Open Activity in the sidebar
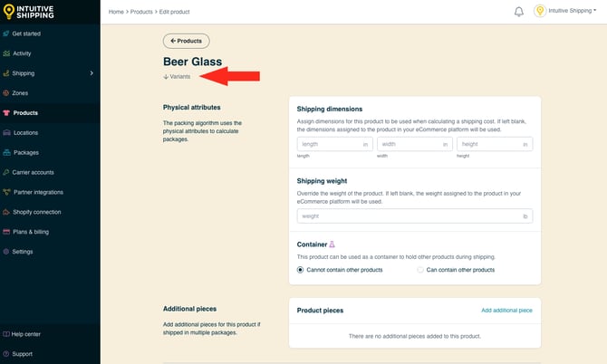Viewport: 607px width, 364px height. click(22, 53)
